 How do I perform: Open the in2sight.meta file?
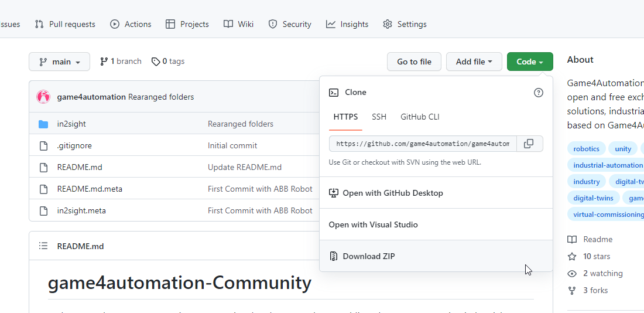coord(81,210)
